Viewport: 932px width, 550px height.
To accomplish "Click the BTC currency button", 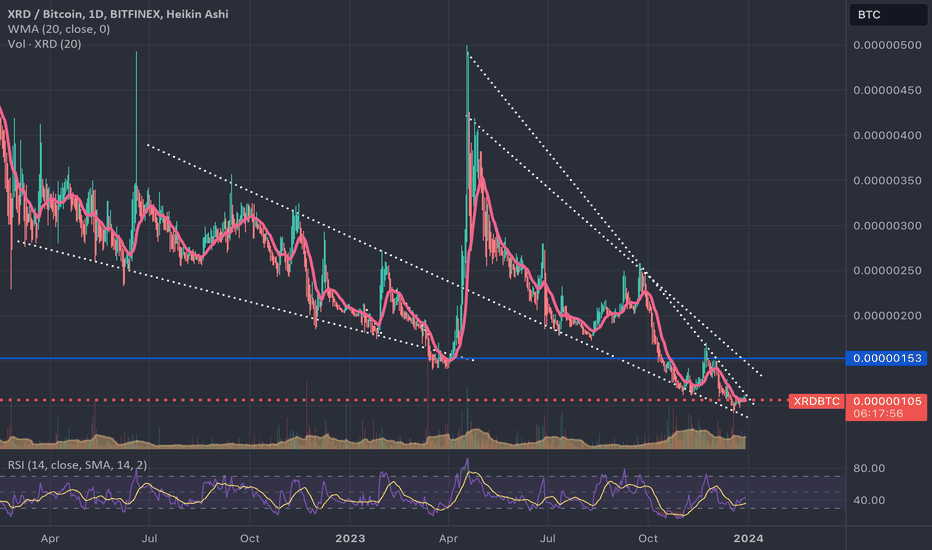I will coord(887,15).
